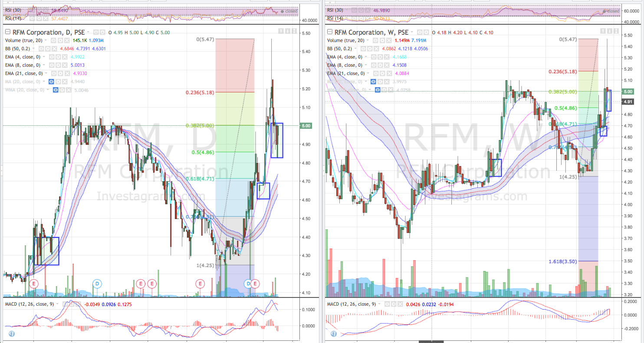Click first earnings E marker on daily chart

35,283
